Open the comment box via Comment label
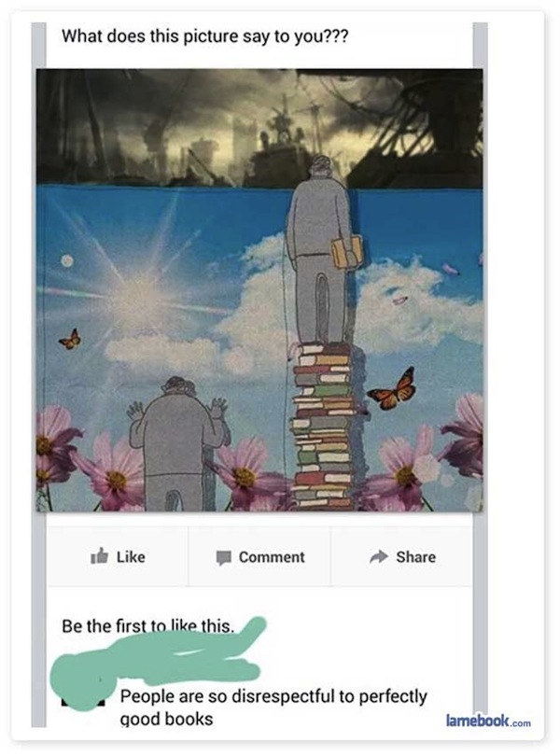The image size is (560, 756). (272, 557)
